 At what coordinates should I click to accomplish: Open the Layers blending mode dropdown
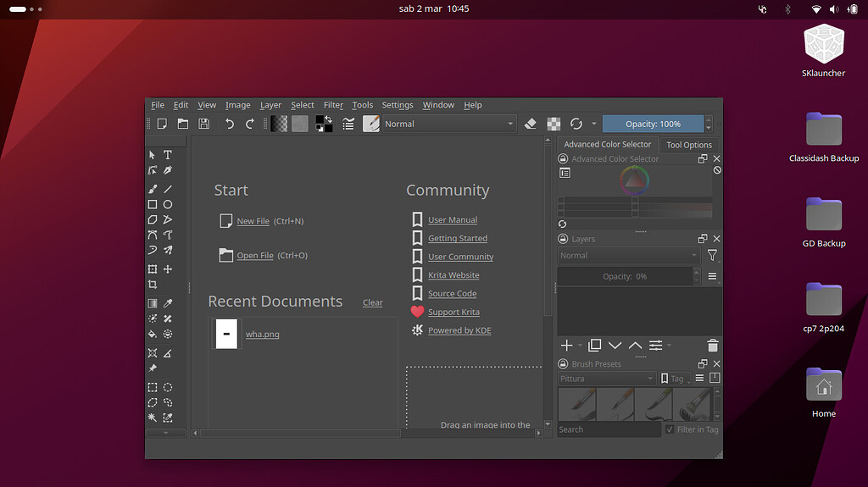coord(628,255)
